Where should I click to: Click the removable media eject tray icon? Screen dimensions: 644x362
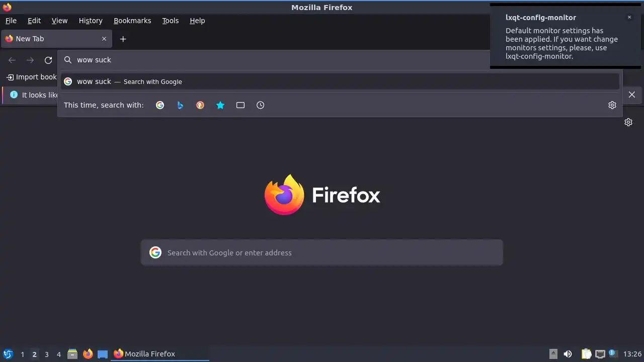[553, 354]
